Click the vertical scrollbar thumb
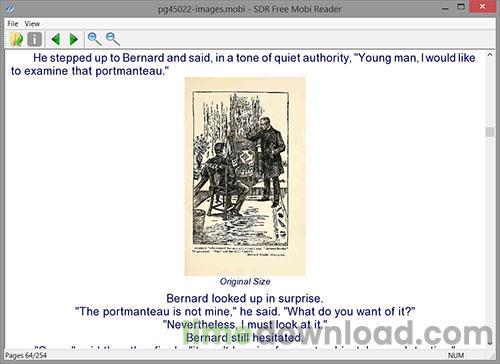Image resolution: width=500 pixels, height=364 pixels. [490, 132]
